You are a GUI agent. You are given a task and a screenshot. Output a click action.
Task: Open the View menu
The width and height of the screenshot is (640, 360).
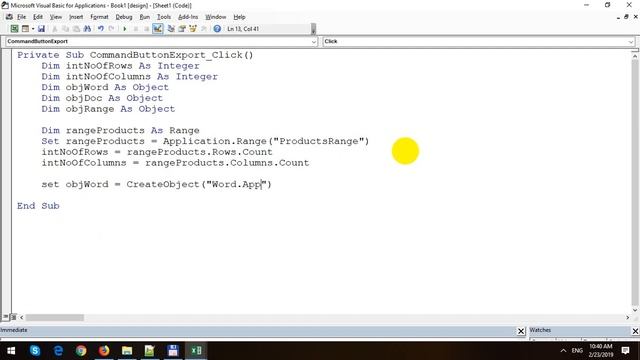56,17
